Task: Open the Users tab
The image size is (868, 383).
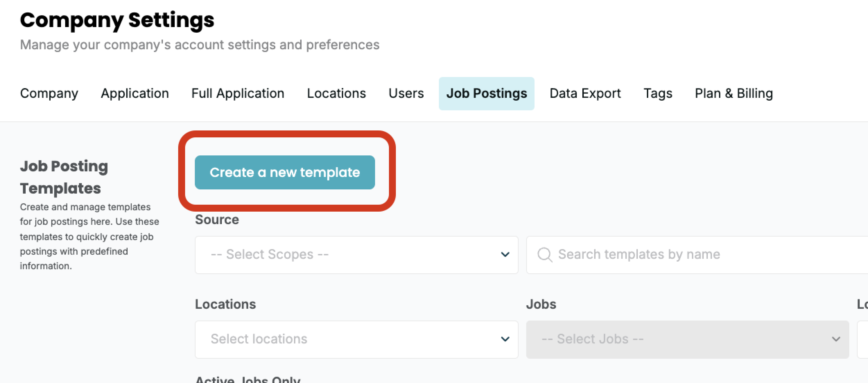Action: pos(406,93)
